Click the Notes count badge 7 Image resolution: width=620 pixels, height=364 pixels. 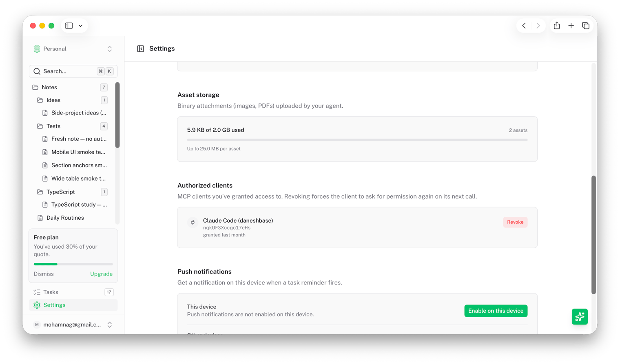[x=104, y=87]
